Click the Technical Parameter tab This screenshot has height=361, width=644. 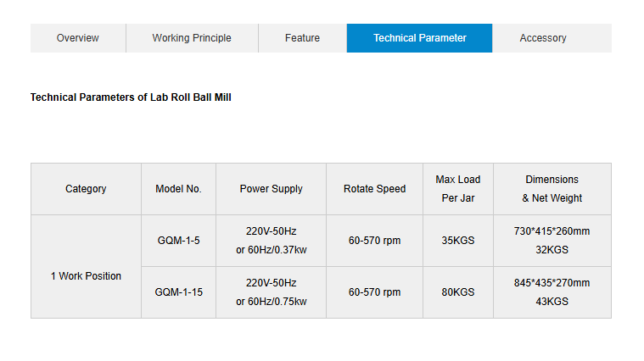pos(419,38)
